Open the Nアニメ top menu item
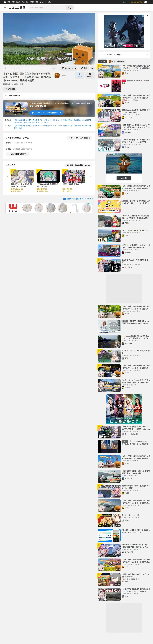 [42, 2]
